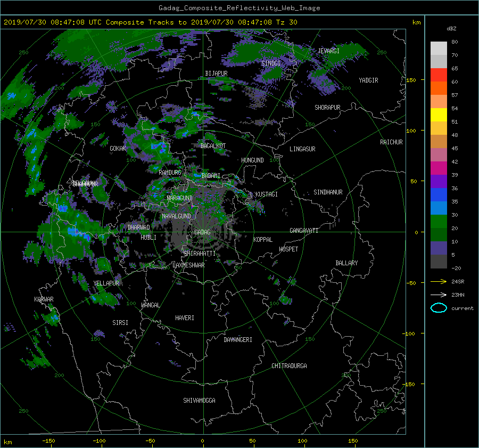Click the JEVARGI city label
479x448 pixels.
pyautogui.click(x=329, y=51)
